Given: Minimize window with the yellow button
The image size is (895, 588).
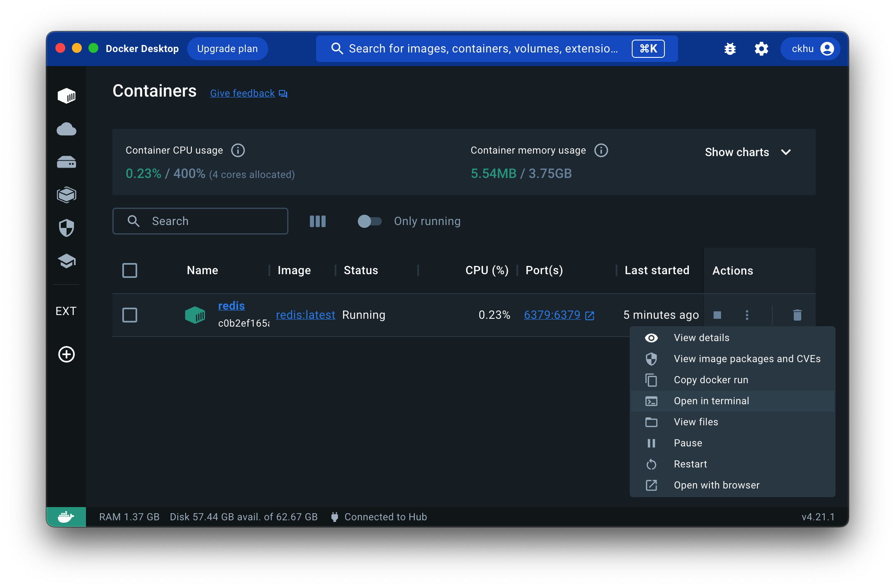Looking at the screenshot, I should [77, 48].
